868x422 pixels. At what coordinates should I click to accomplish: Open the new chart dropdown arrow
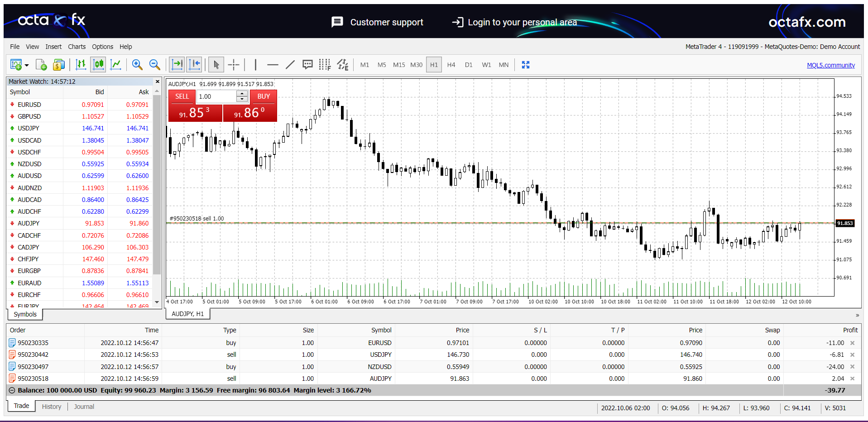click(x=27, y=65)
